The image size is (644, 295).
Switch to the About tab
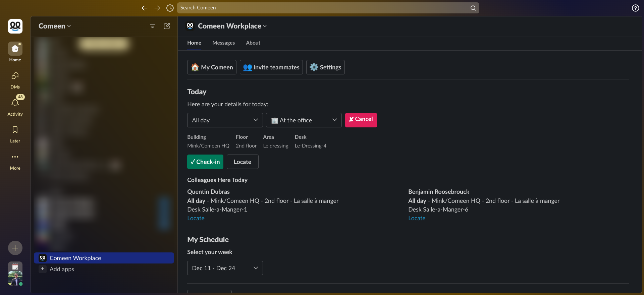coord(253,43)
